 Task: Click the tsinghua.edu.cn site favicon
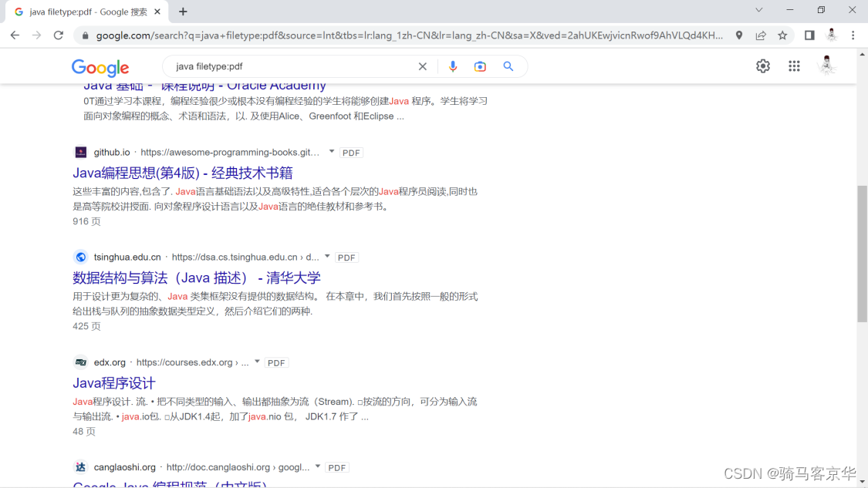pyautogui.click(x=81, y=257)
